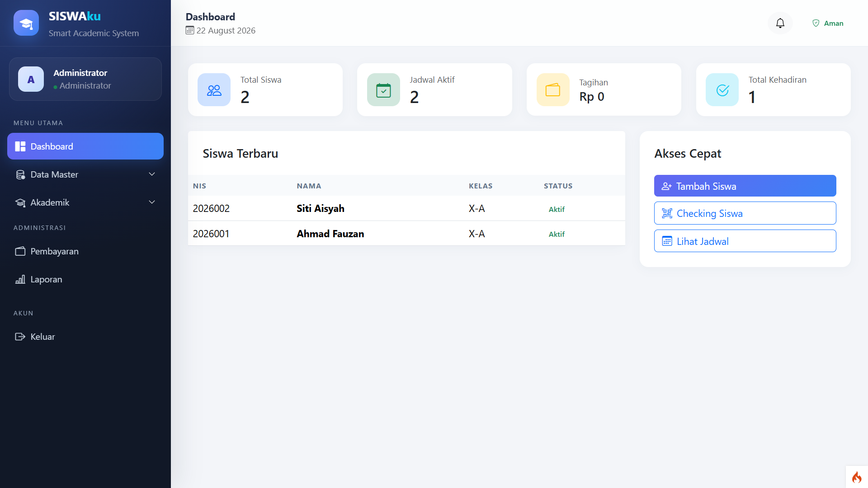Image resolution: width=868 pixels, height=488 pixels.
Task: Click the Tagihan value Rp 0
Action: coord(592,97)
